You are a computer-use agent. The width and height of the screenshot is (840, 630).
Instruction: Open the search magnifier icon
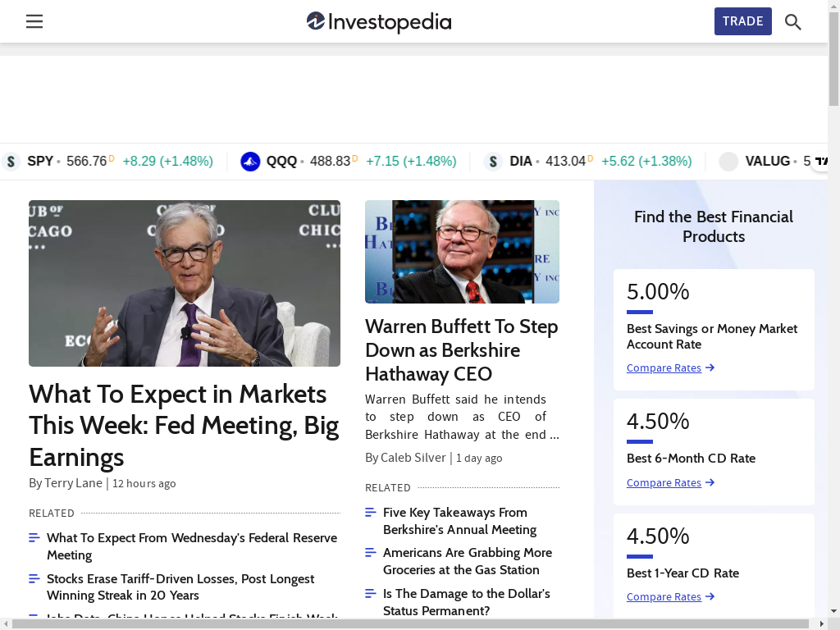point(793,21)
